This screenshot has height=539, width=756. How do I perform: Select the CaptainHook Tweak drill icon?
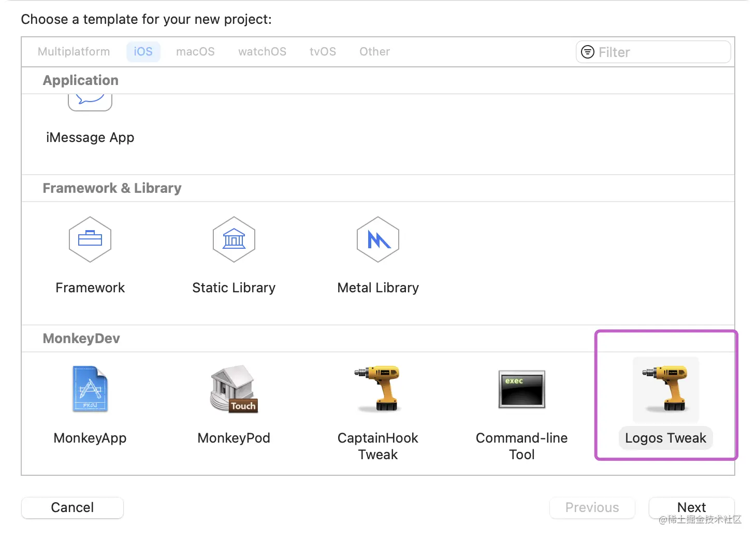point(378,389)
